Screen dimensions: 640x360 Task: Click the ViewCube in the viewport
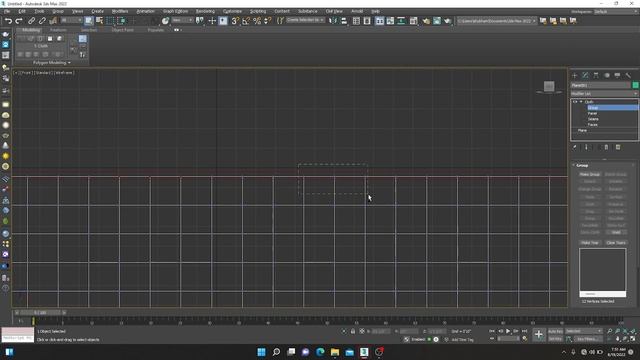click(549, 87)
